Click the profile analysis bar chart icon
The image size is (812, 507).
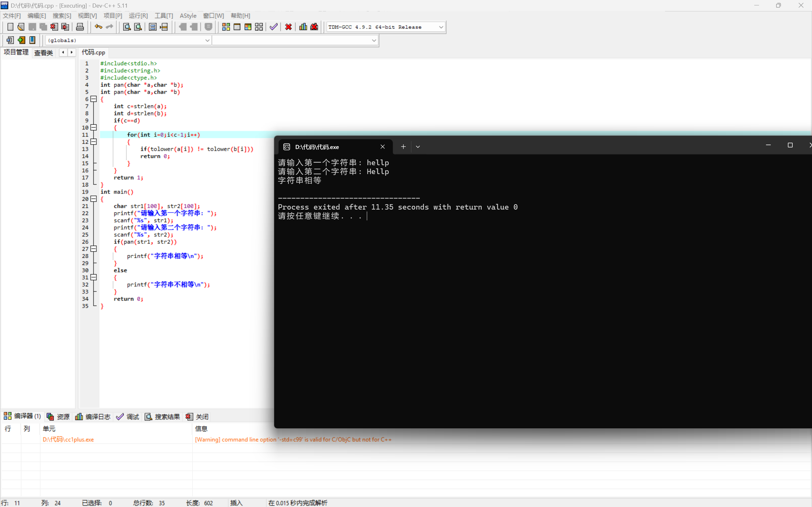pos(303,27)
